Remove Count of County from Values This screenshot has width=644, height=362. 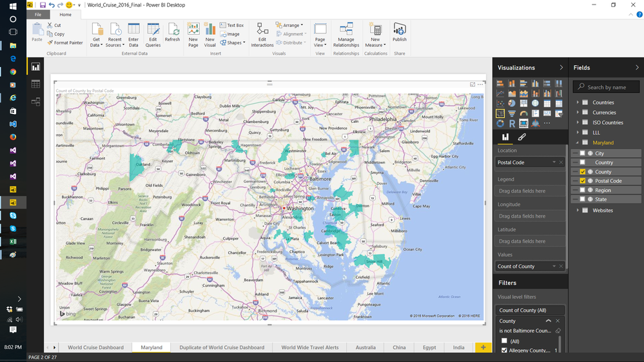[x=561, y=266]
